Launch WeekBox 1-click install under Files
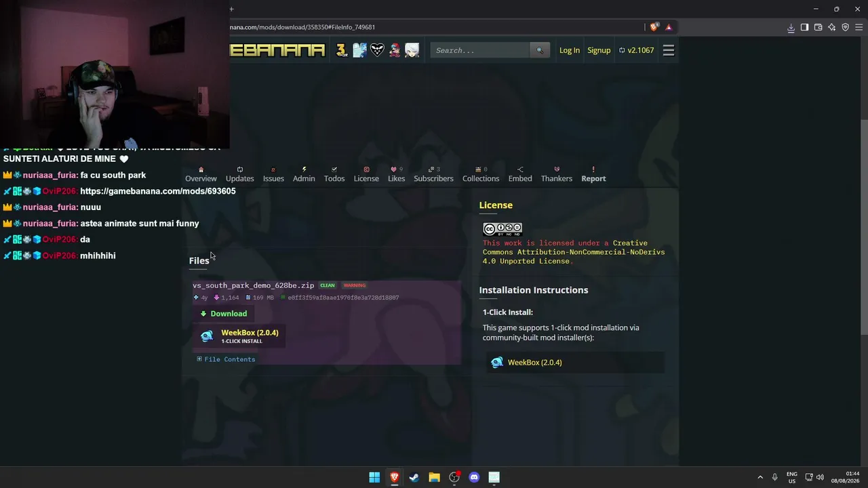Viewport: 868px width, 488px height. (x=240, y=336)
